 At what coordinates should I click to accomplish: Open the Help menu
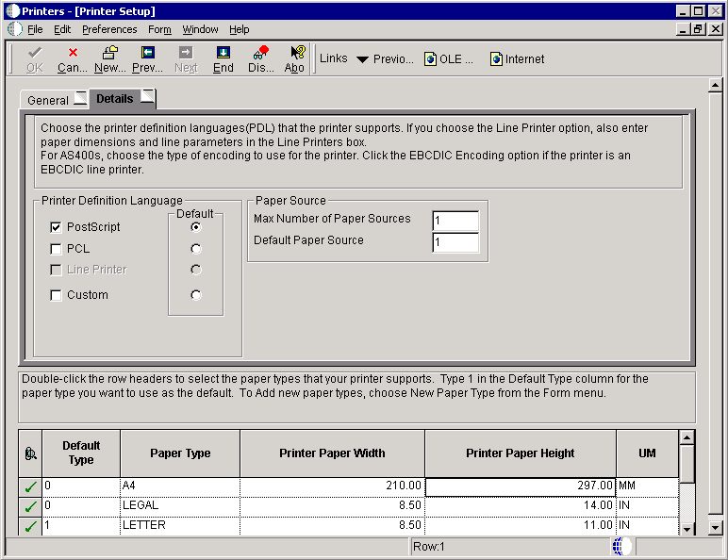pos(240,29)
